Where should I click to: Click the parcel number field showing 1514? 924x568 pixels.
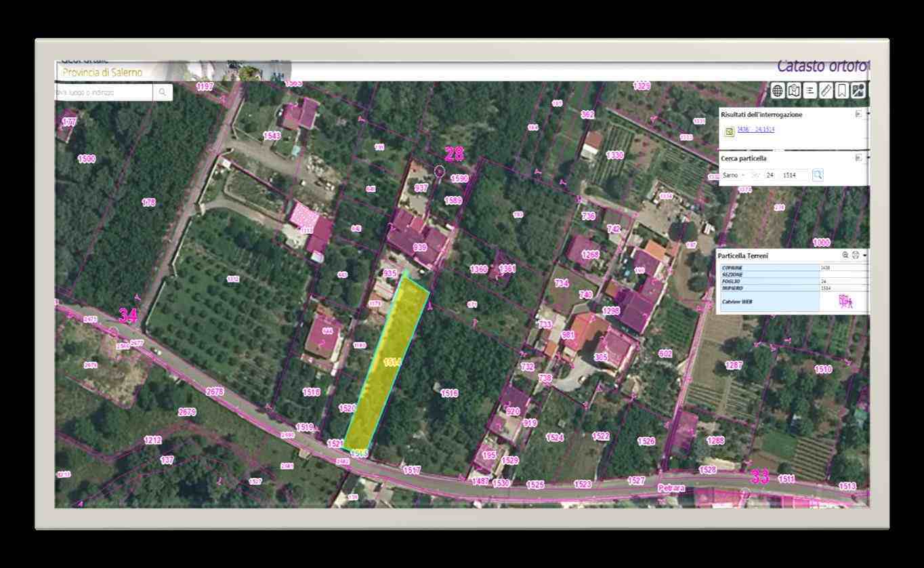[x=794, y=175]
